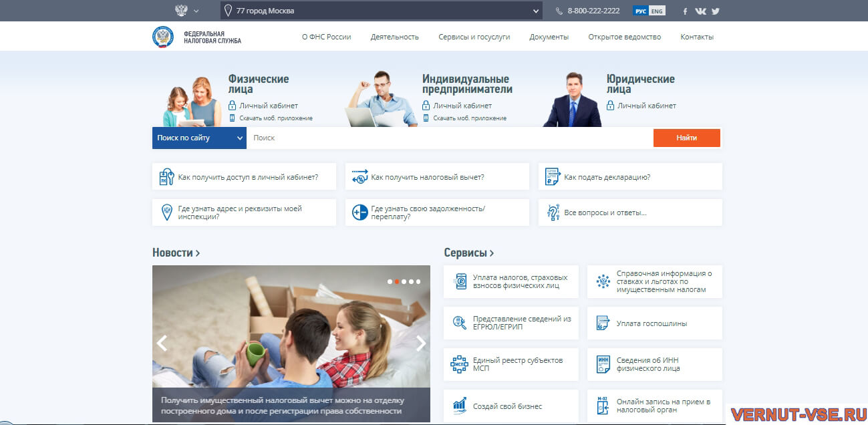868x425 pixels.
Task: Click the Справочная информация о ставках icon
Action: coord(603,281)
